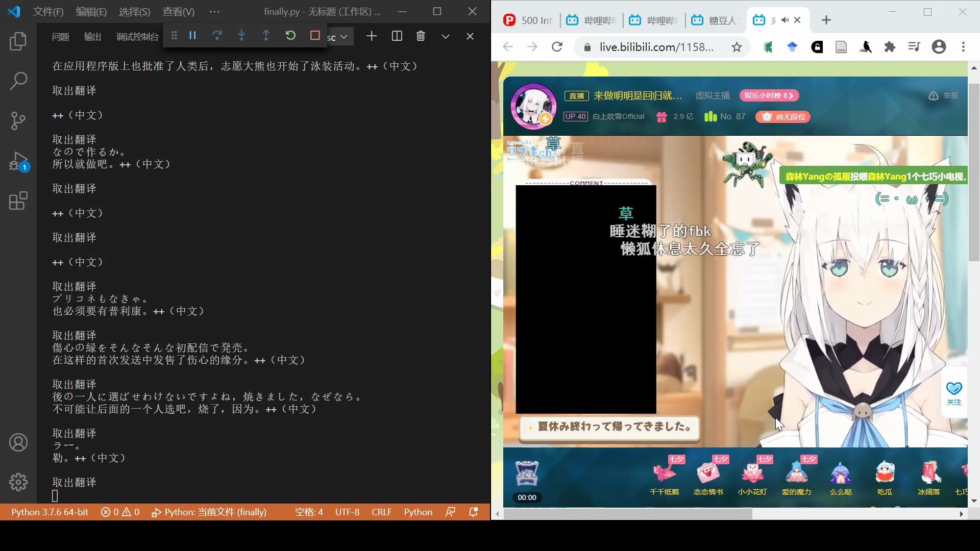Click debug Step Into
This screenshot has height=551, width=980.
241,35
